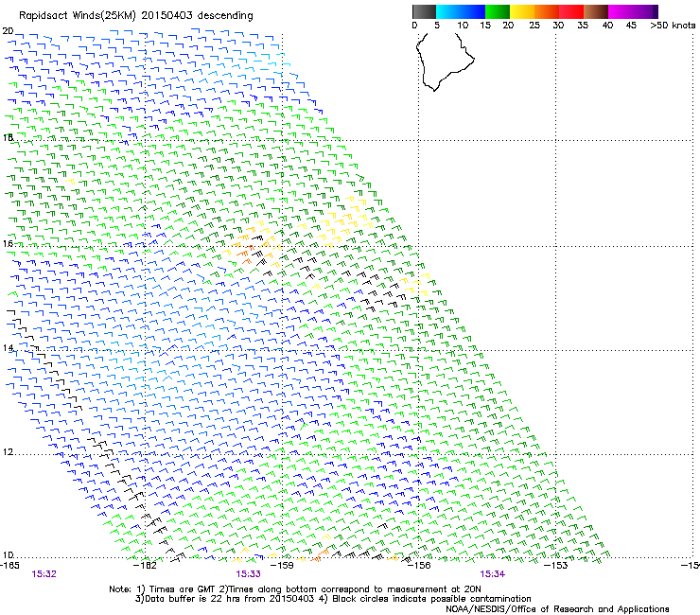The height and width of the screenshot is (615, 700).
Task: Click the latitude label 12
Action: tap(8, 452)
